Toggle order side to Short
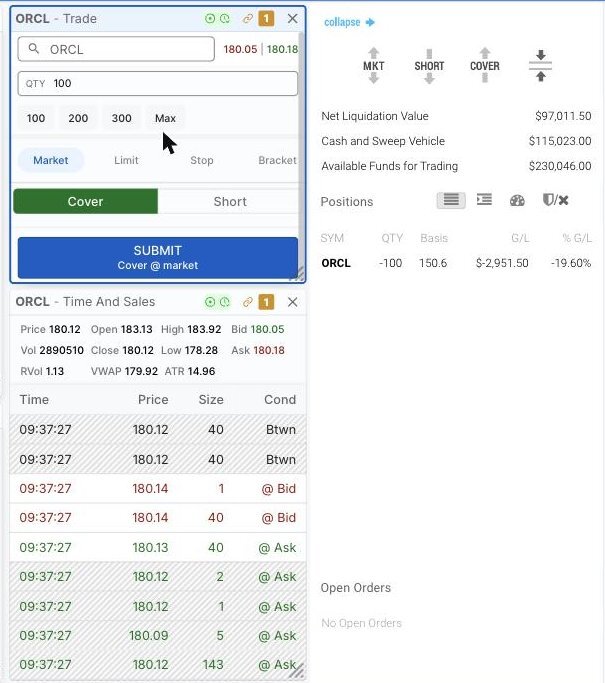Image resolution: width=605 pixels, height=683 pixels. [x=229, y=201]
